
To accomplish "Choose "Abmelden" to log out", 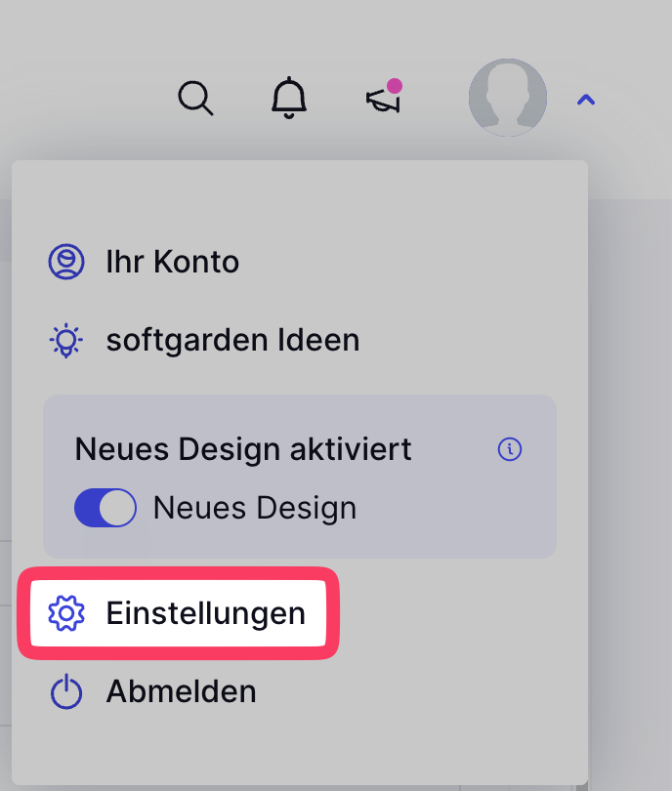I will pyautogui.click(x=181, y=691).
